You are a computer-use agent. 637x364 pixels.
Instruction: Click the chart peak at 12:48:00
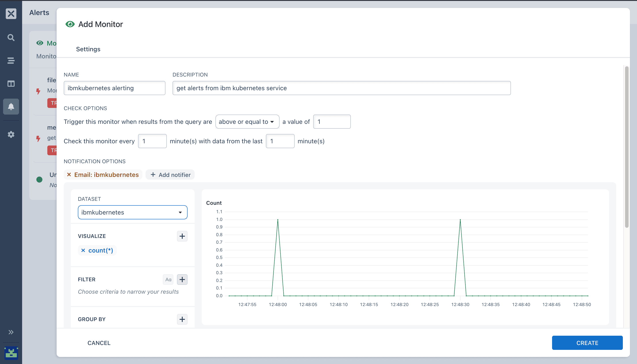[278, 220]
